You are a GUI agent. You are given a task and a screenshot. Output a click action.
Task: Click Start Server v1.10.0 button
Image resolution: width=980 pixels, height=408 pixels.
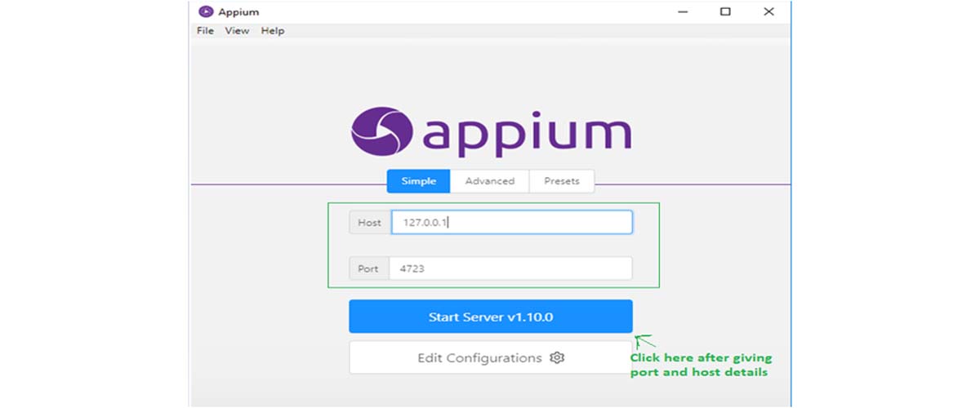tap(491, 317)
